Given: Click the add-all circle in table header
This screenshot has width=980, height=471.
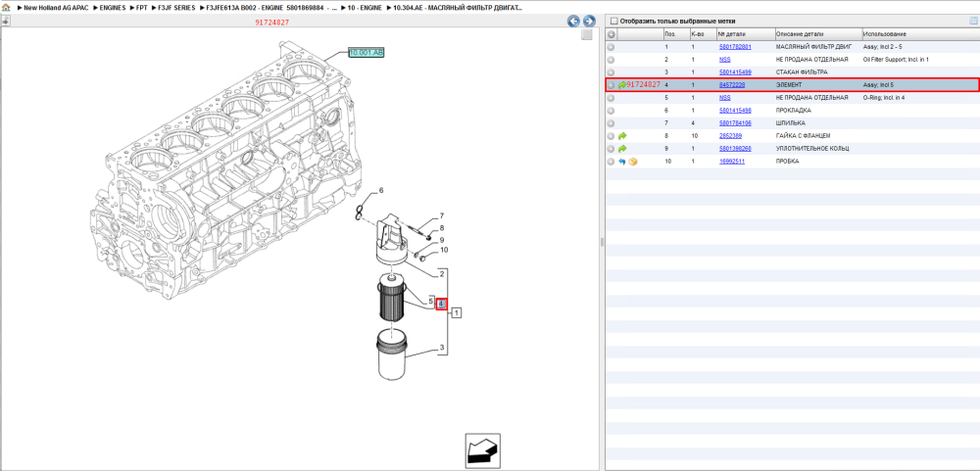Looking at the screenshot, I should (612, 33).
